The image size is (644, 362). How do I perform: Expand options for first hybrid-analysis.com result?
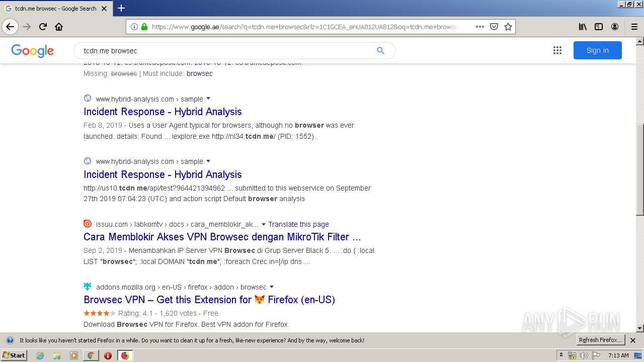click(208, 99)
